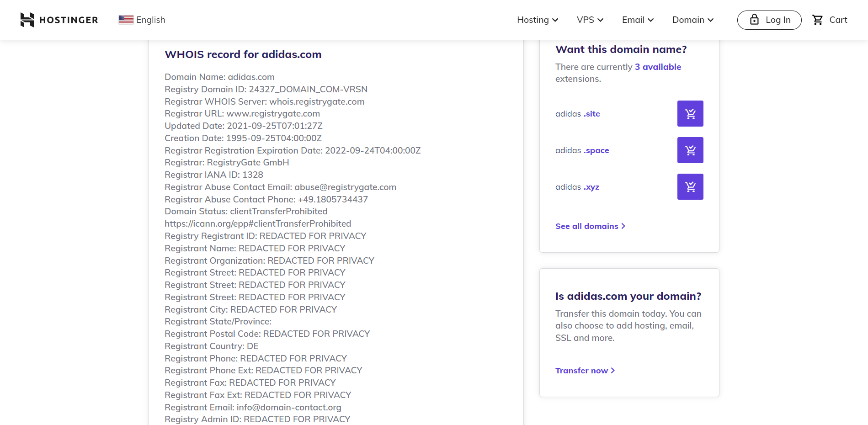Click the US flag language icon
The width and height of the screenshot is (868, 425).
[126, 20]
